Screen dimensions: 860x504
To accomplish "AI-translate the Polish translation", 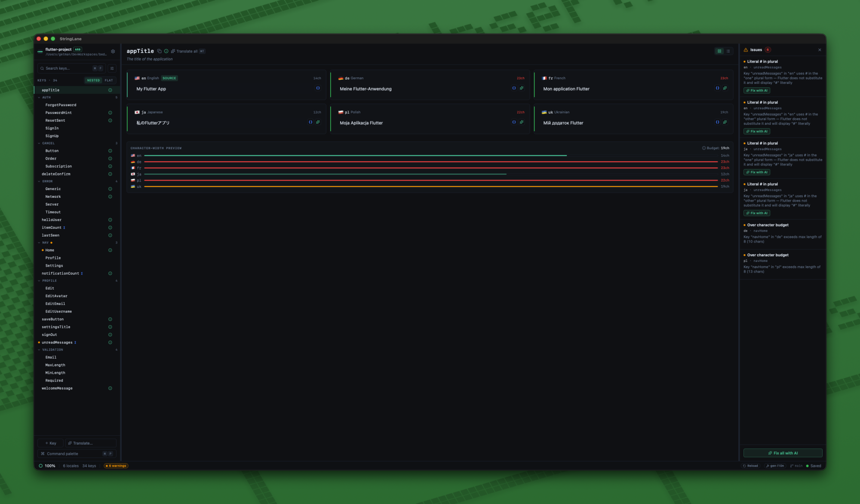I will point(522,122).
